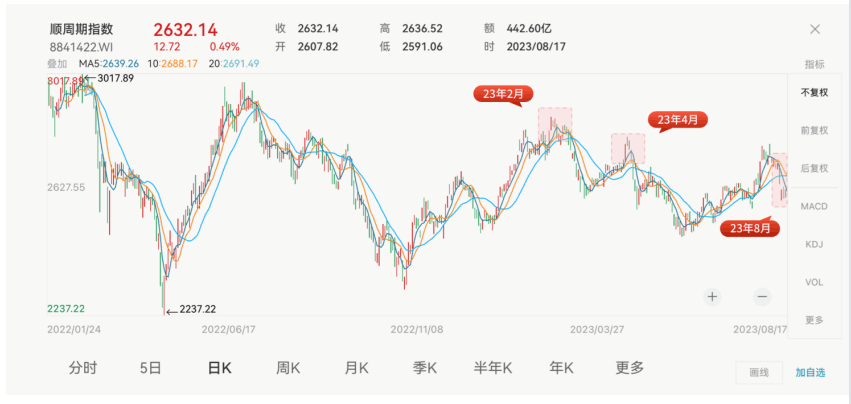The image size is (851, 404).
Task: Show the VOL volume indicator
Action: tap(813, 282)
